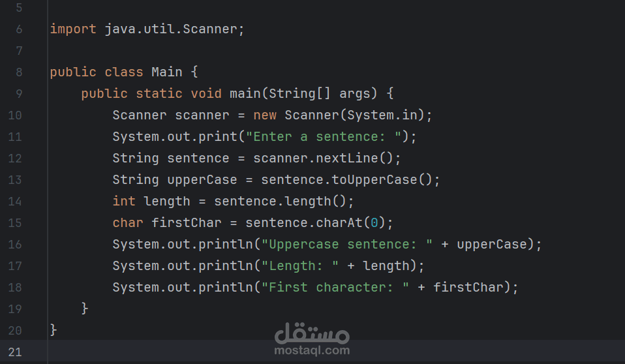625x364 pixels.
Task: Click the mostaql watermark logo
Action: coord(312,333)
